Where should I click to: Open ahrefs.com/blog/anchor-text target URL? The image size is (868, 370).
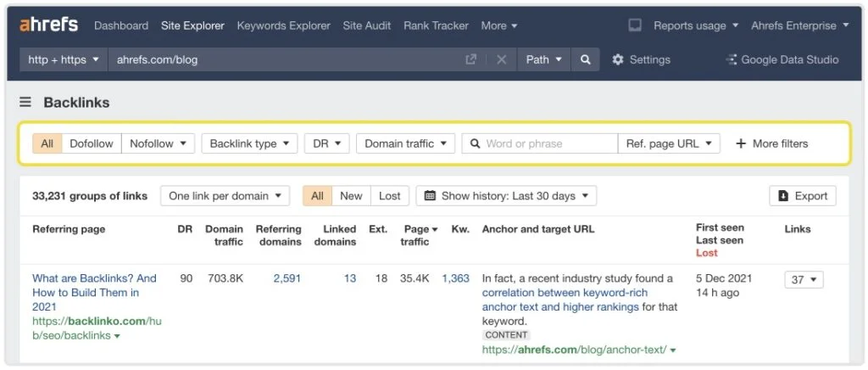pyautogui.click(x=575, y=350)
